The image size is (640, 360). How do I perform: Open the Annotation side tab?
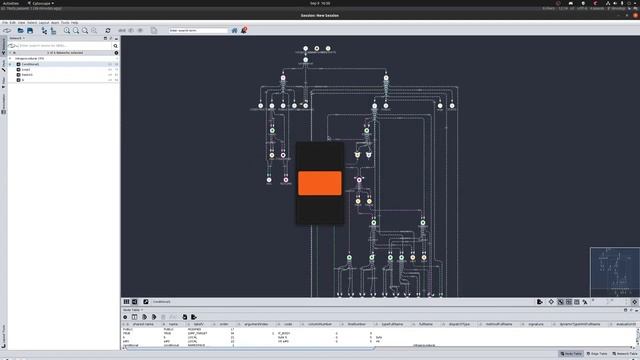tap(4, 104)
